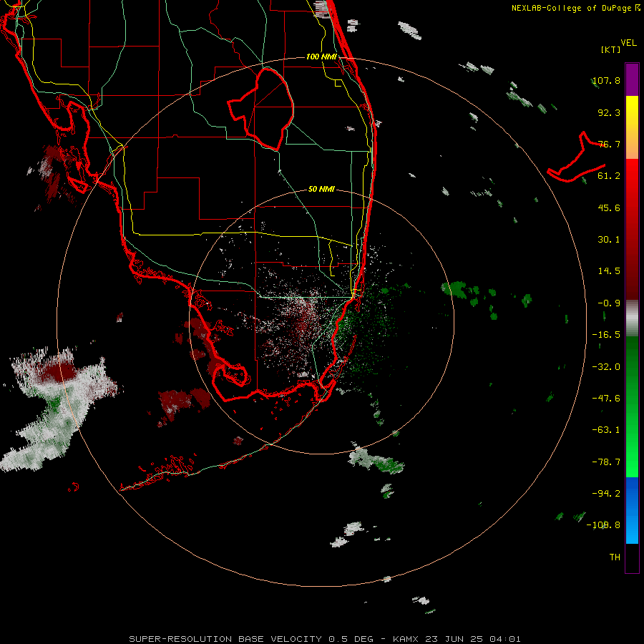
Task: Click the -16.5 scale value
Action: point(606,335)
